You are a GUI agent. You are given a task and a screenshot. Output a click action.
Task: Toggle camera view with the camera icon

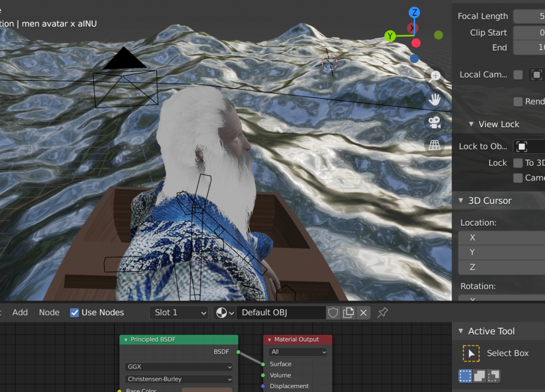pyautogui.click(x=435, y=122)
